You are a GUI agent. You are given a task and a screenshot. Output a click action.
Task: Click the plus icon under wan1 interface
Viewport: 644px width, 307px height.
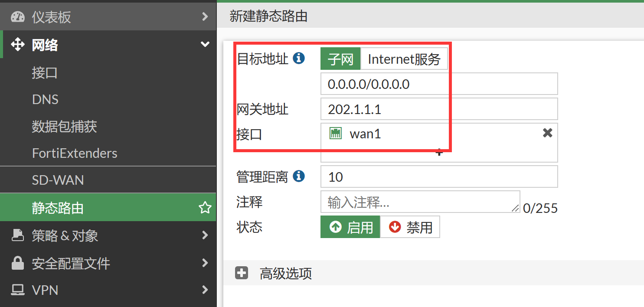(x=439, y=153)
